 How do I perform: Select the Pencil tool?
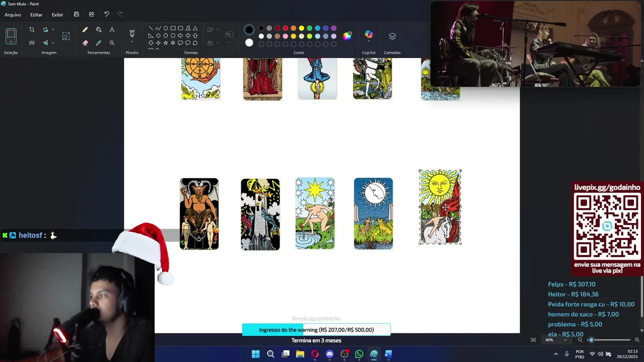pyautogui.click(x=85, y=30)
